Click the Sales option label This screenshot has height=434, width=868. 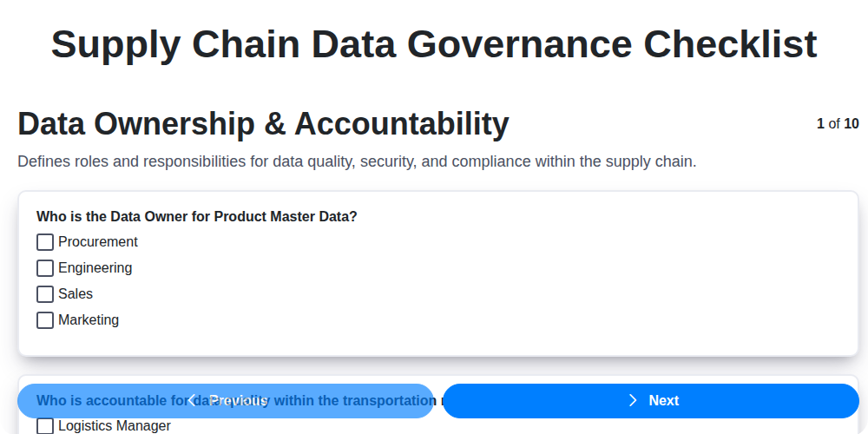76,294
